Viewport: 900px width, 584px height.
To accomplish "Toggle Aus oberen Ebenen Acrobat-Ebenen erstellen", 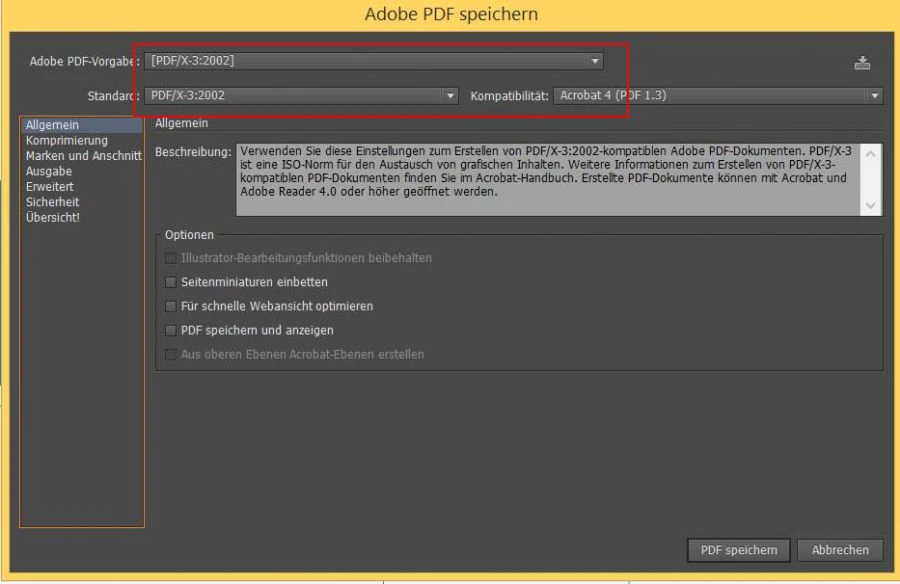I will pyautogui.click(x=170, y=354).
